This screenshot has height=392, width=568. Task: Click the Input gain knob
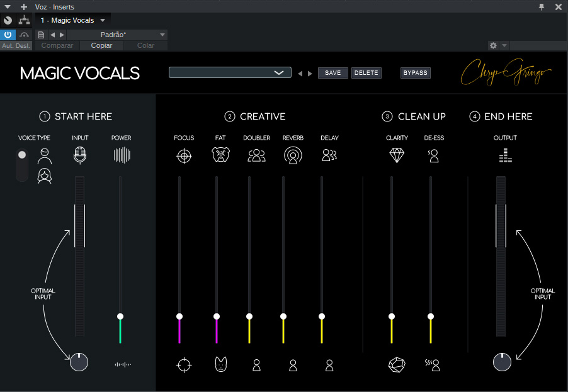(79, 362)
